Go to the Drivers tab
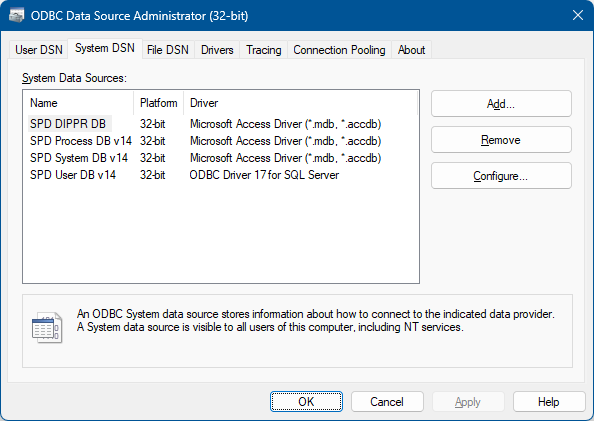The width and height of the screenshot is (594, 421). pyautogui.click(x=217, y=50)
